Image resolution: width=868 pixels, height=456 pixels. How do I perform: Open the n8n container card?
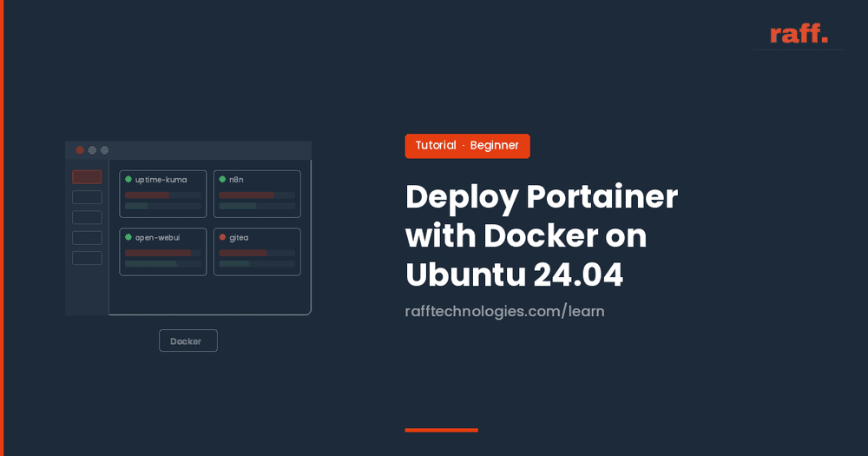(x=257, y=194)
